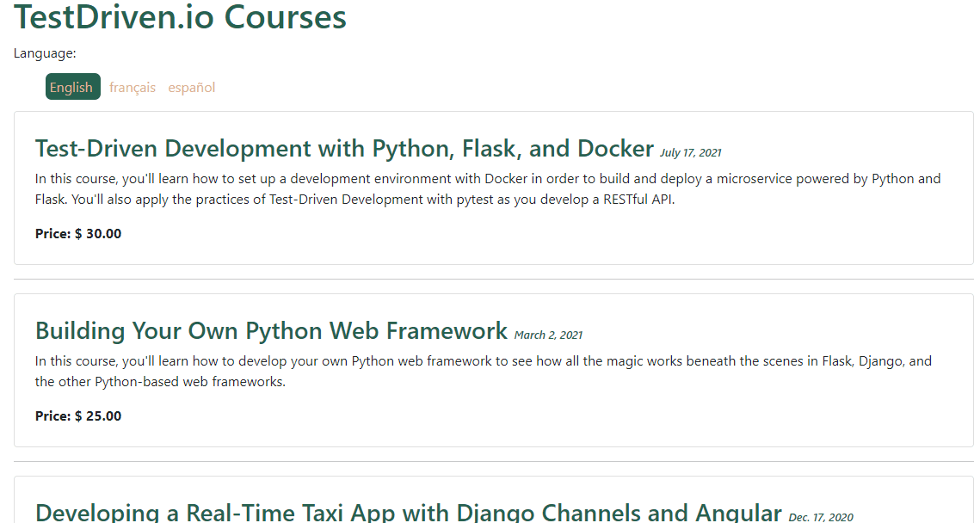Click the English language button
The image size is (980, 523).
pos(72,87)
